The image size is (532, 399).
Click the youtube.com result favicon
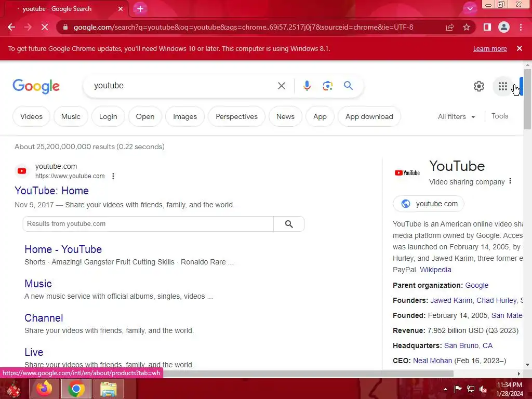[x=22, y=170]
